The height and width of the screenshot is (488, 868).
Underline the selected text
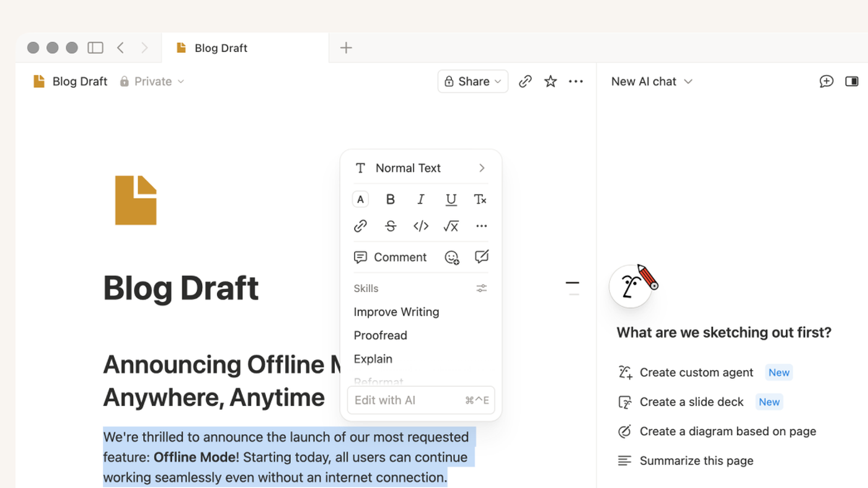tap(451, 199)
